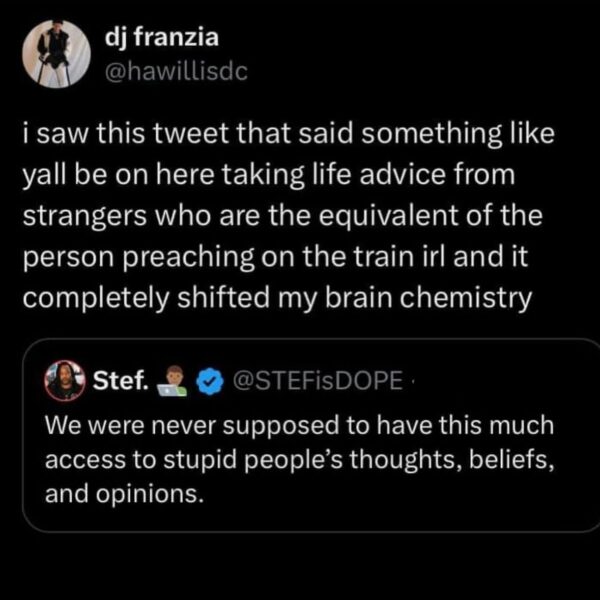Viewport: 600px width, 600px height.
Task: Open Stef's small avatar in quoted tweet
Action: point(65,380)
